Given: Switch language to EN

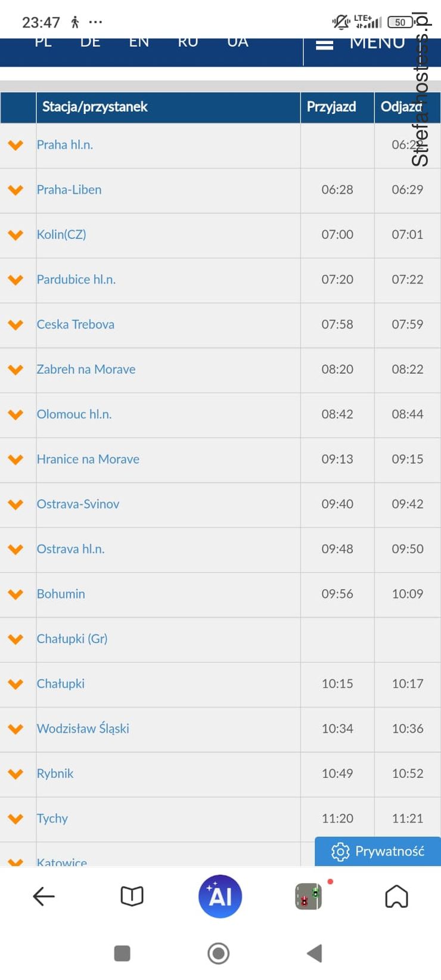Looking at the screenshot, I should pos(139,43).
